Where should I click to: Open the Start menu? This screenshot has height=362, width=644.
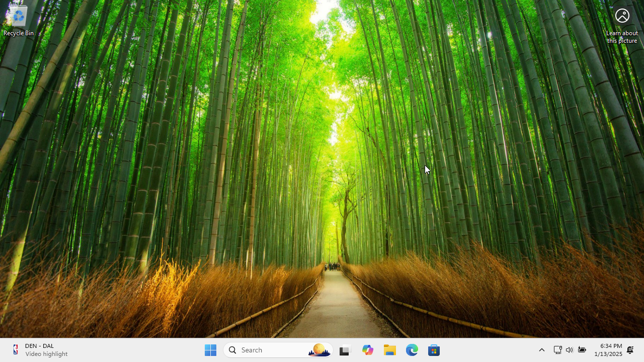[x=210, y=349]
